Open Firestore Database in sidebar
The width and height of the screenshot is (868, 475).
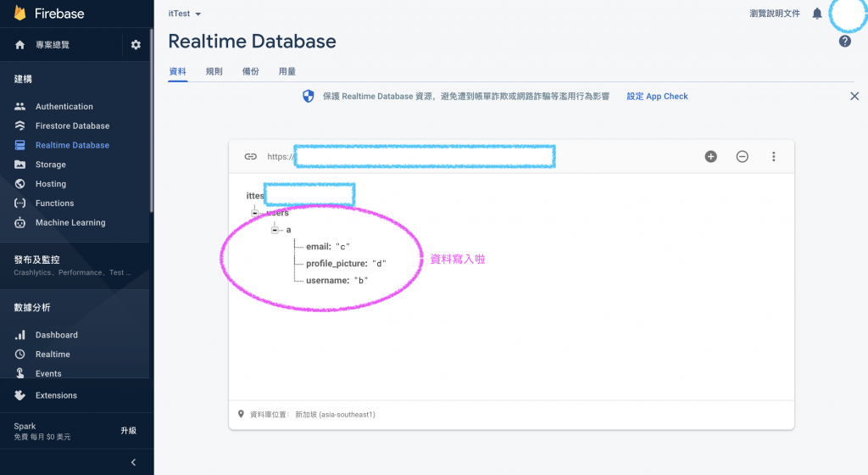(75, 126)
